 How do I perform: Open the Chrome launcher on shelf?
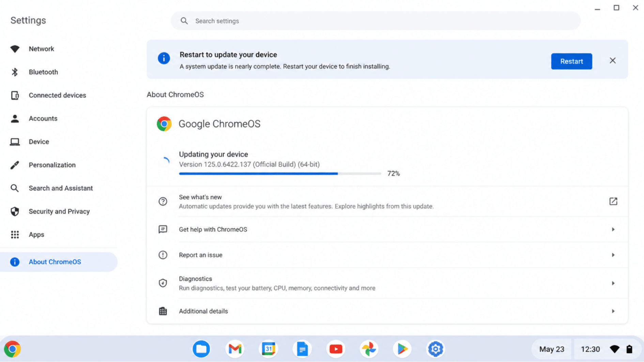12,349
